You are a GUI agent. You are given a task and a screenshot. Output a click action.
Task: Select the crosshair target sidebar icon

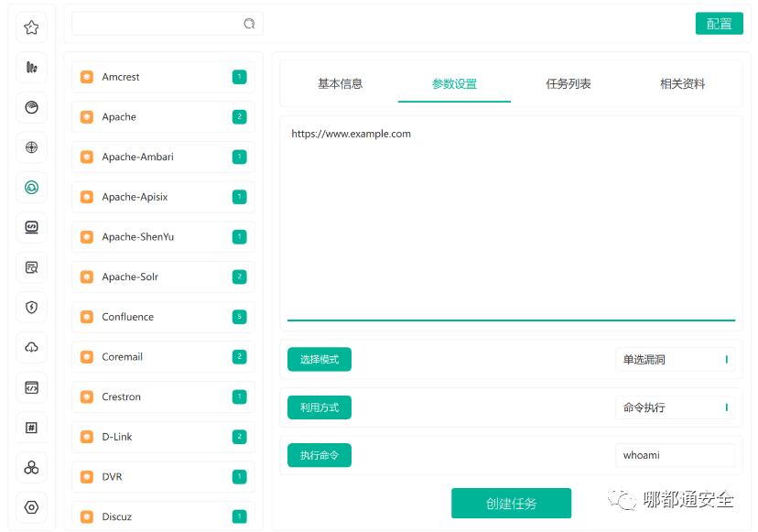(x=31, y=147)
